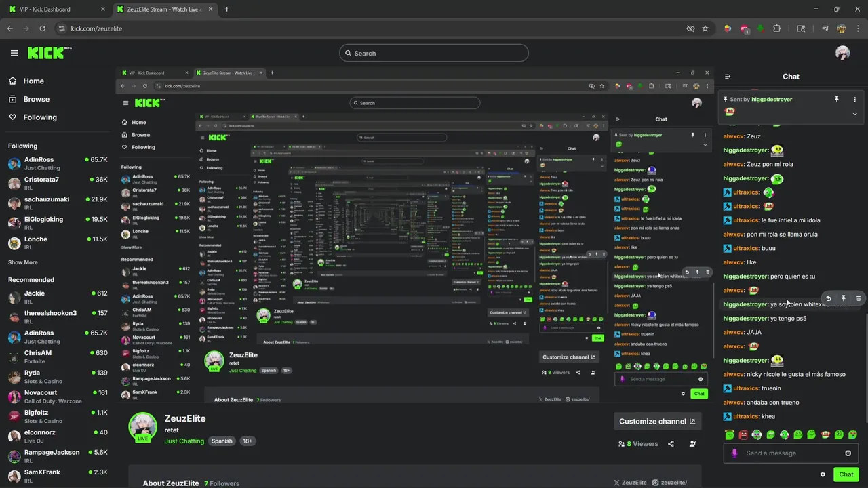This screenshot has height=488, width=868.
Task: Open Lonche channel in sidebar
Action: pyautogui.click(x=58, y=243)
